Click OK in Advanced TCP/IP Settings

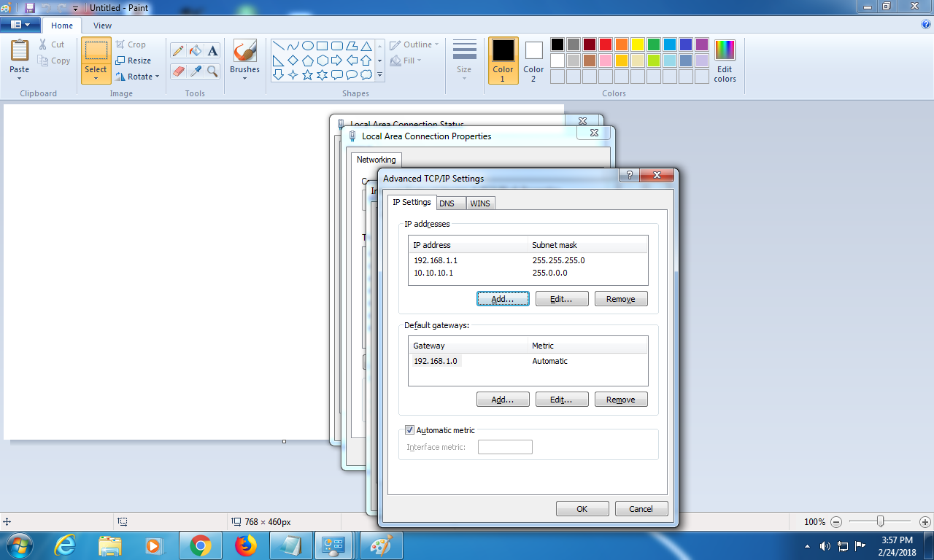click(x=582, y=509)
